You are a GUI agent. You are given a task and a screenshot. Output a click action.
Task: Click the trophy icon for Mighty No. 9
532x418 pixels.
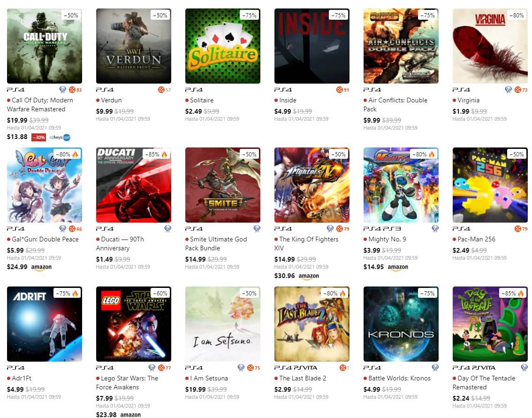435,229
